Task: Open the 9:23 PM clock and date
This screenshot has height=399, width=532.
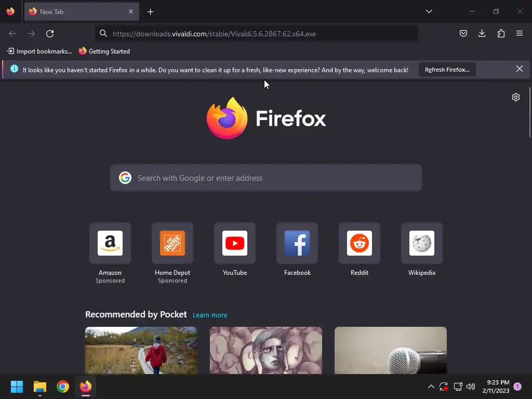Action: click(x=496, y=387)
